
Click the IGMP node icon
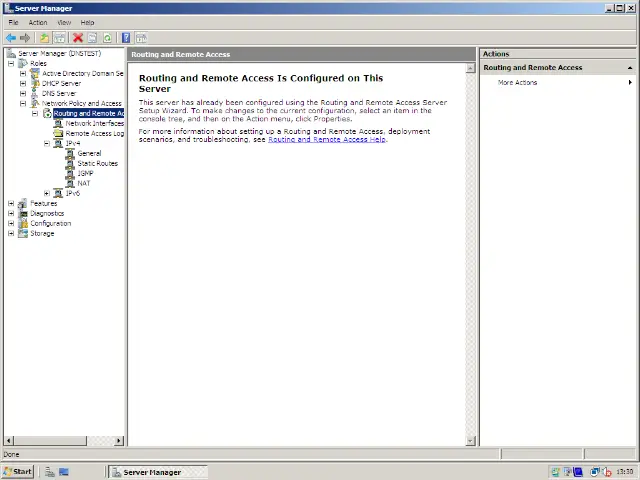pos(71,173)
